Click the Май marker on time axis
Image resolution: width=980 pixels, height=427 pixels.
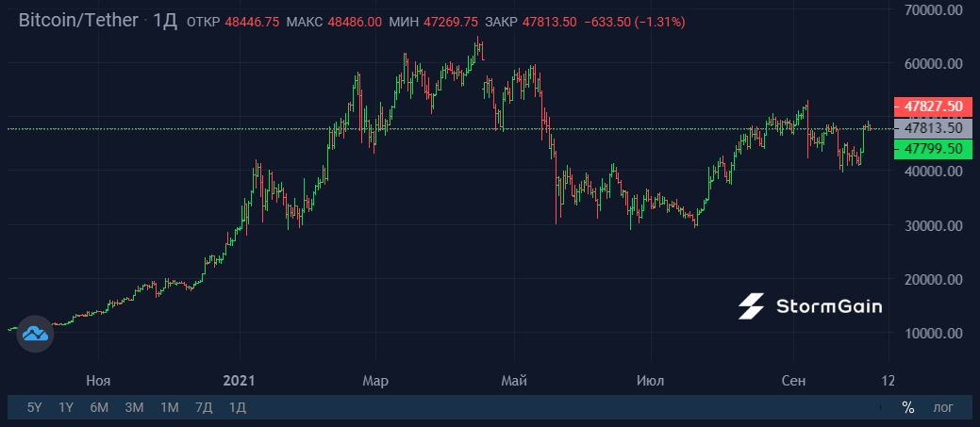pyautogui.click(x=514, y=380)
